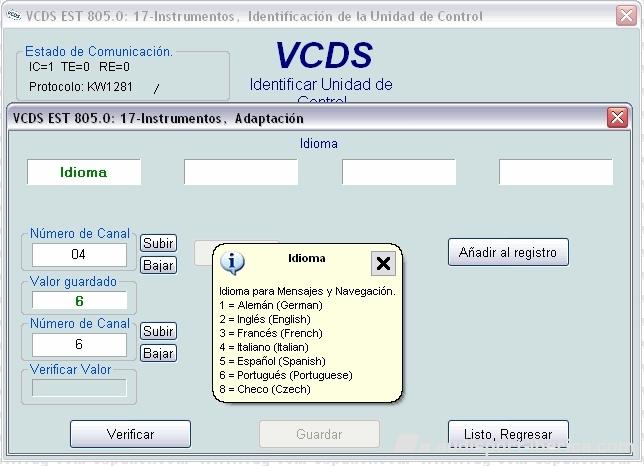Click the Valor guardado field showing green 6

pyautogui.click(x=79, y=301)
